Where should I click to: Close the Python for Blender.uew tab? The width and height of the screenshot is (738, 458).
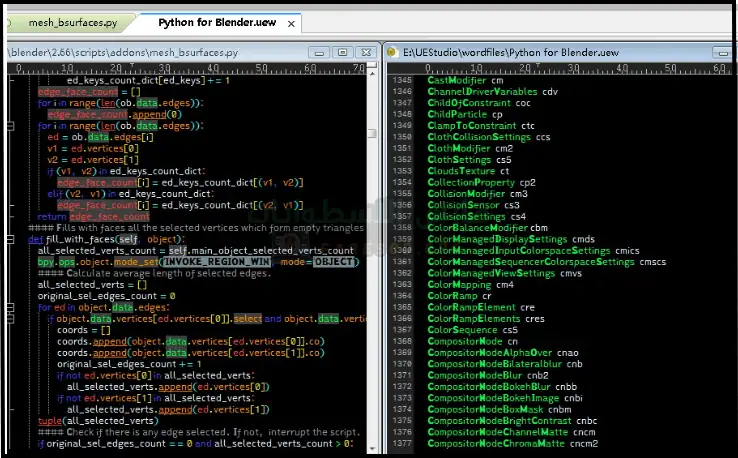(x=291, y=22)
